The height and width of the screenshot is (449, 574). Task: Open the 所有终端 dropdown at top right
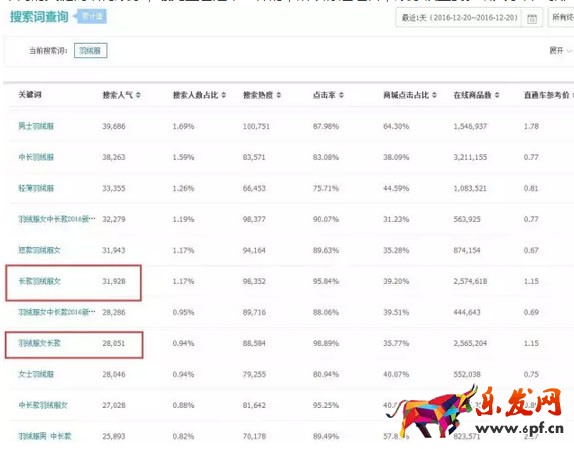(x=562, y=18)
